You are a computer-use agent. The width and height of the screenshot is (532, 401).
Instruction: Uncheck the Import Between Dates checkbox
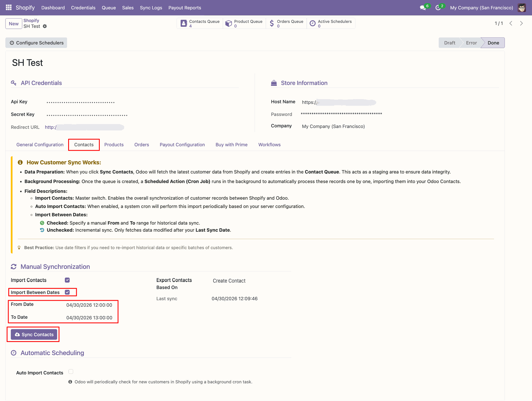click(67, 292)
